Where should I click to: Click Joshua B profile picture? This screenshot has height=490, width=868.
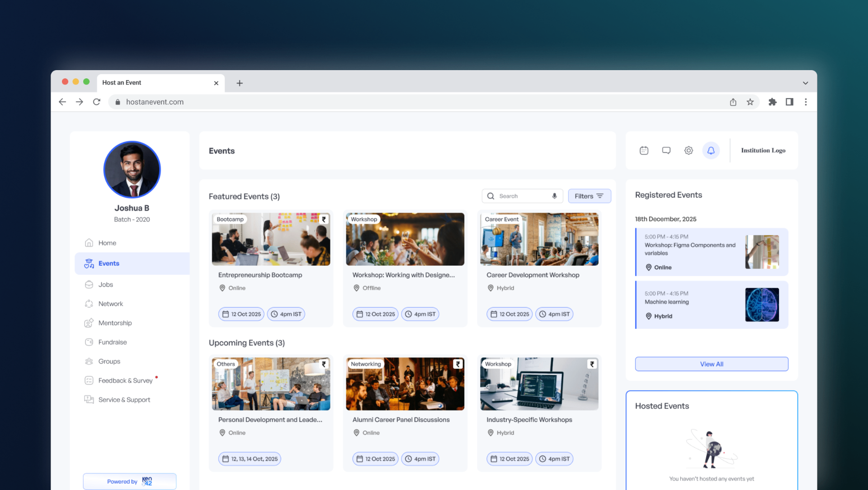click(132, 170)
